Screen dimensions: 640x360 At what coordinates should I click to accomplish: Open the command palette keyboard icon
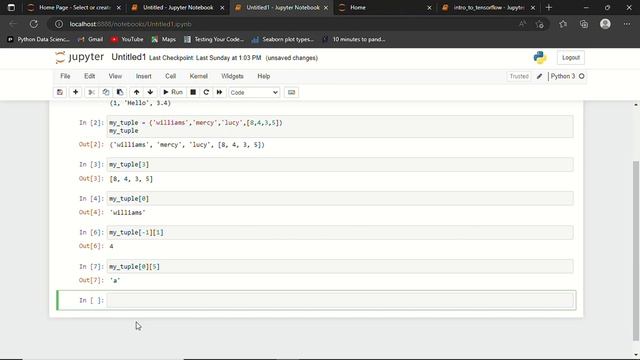point(291,92)
